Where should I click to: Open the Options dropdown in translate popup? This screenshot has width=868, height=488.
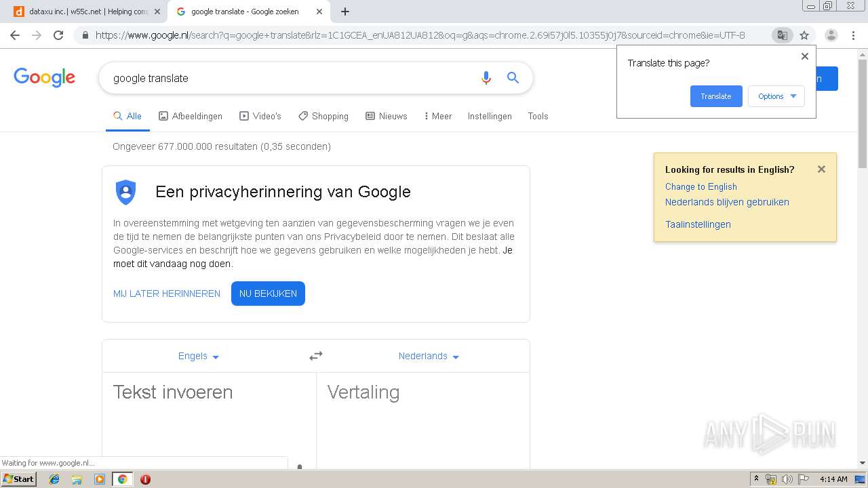pos(776,96)
